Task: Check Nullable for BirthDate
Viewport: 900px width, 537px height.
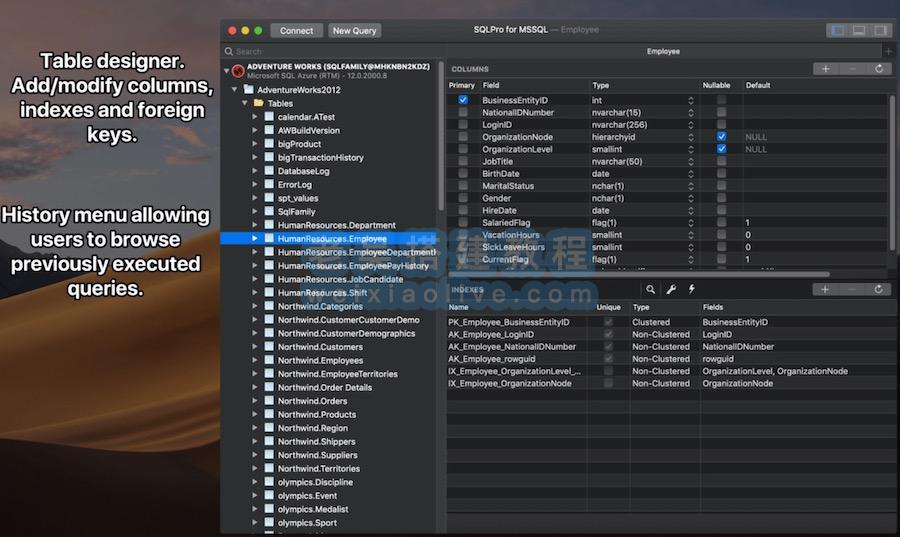Action: [721, 173]
